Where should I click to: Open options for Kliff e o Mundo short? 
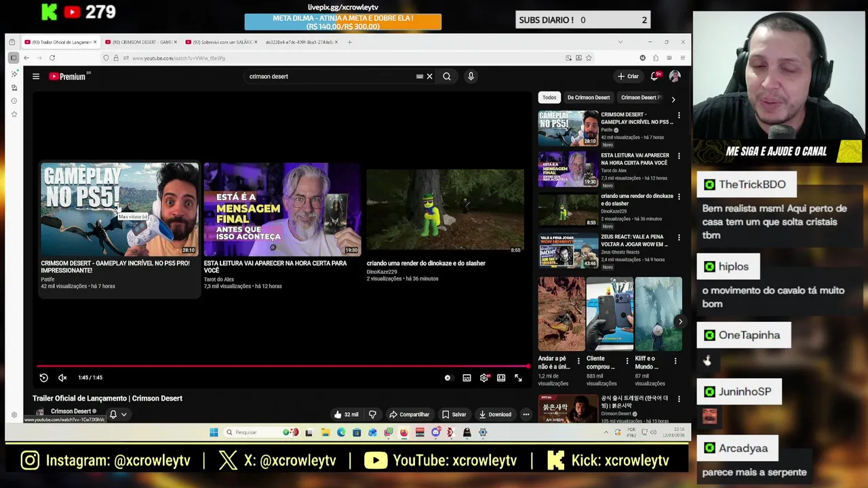pyautogui.click(x=675, y=361)
